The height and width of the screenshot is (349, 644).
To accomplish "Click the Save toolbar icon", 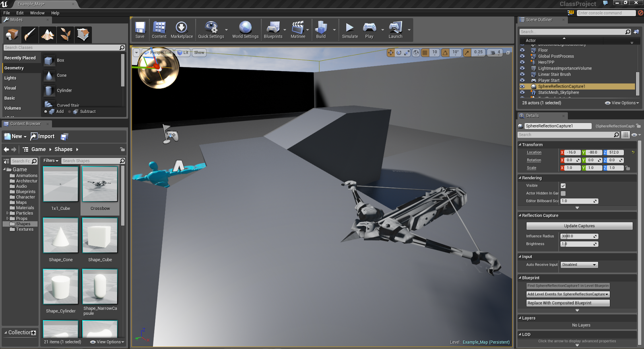I will (x=140, y=30).
